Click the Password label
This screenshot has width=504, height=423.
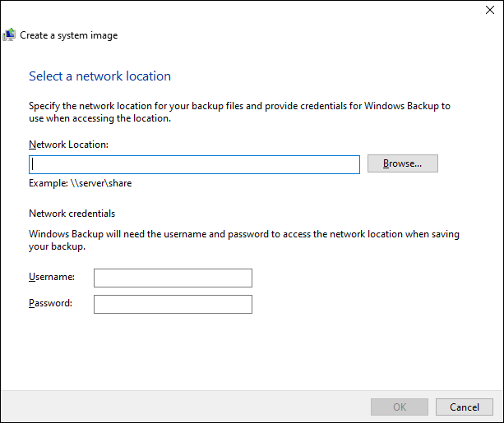click(51, 303)
